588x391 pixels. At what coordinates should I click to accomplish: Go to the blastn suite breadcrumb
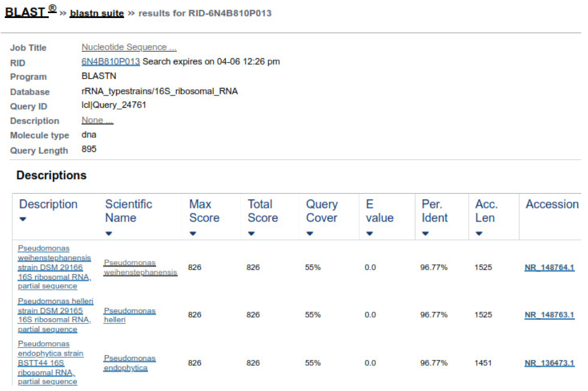click(x=97, y=13)
